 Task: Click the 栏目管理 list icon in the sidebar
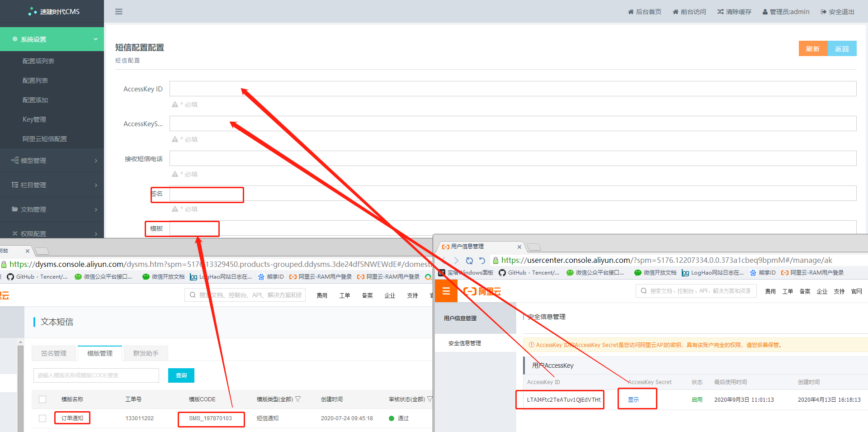[x=15, y=185]
